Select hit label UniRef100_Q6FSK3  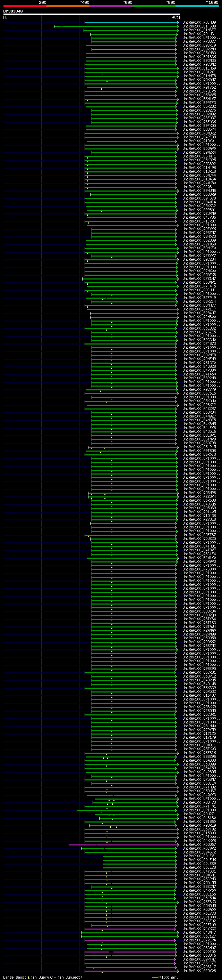[199, 902]
